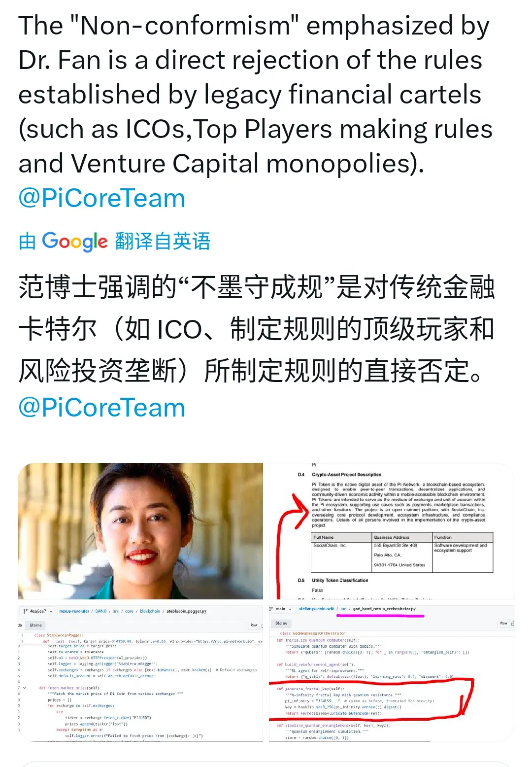The image size is (532, 767).
Task: Click the 4ea5ee7 branch dropdown
Action: [x=38, y=611]
